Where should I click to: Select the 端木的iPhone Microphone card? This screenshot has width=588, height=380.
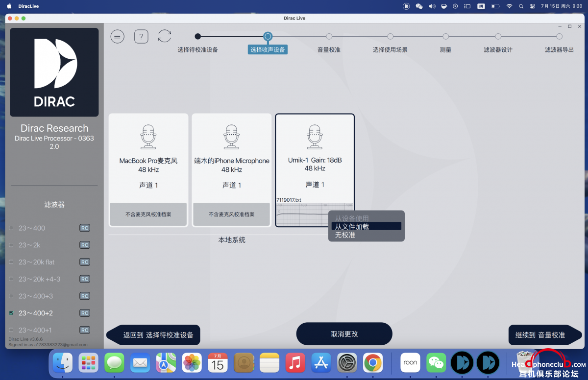pos(232,170)
